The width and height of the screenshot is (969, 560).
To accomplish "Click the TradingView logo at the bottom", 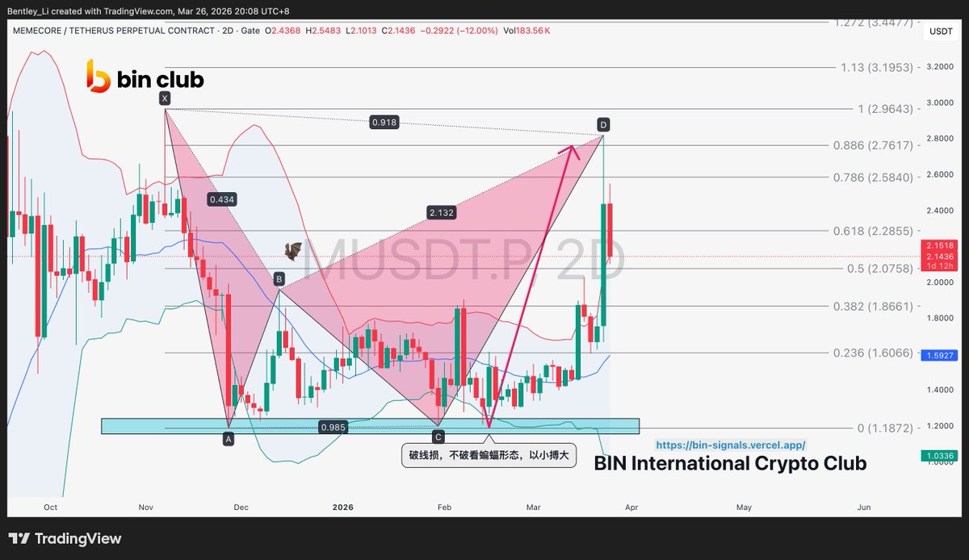I will point(65,538).
